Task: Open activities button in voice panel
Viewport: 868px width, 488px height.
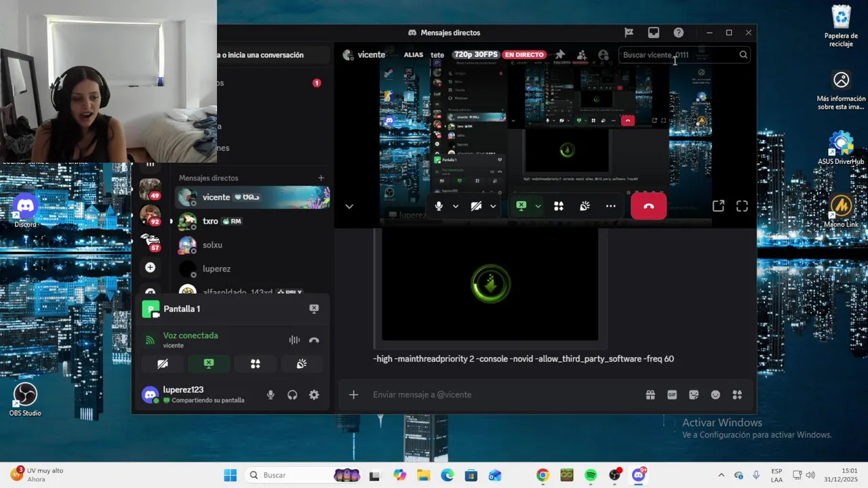Action: tap(255, 364)
